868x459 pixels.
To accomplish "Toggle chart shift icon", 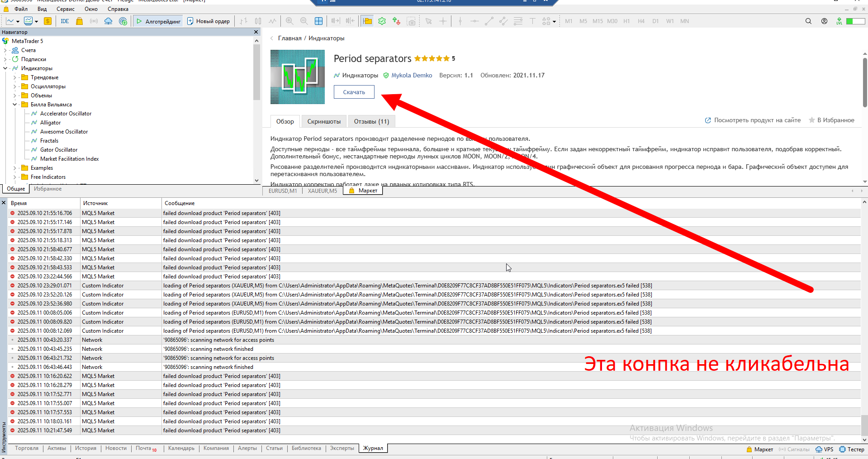I will pos(350,21).
